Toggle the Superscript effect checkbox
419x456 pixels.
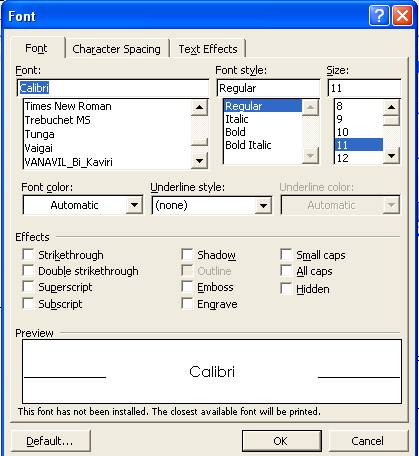pyautogui.click(x=28, y=287)
